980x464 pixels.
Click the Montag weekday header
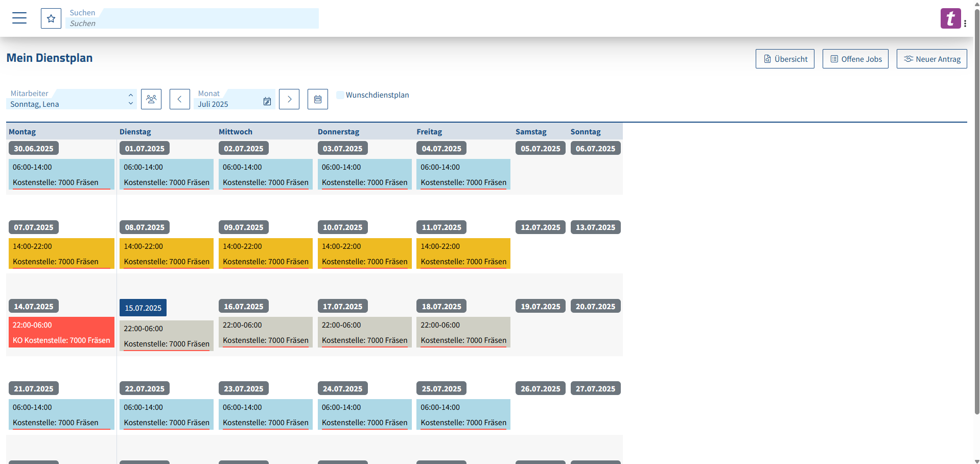[x=22, y=131]
